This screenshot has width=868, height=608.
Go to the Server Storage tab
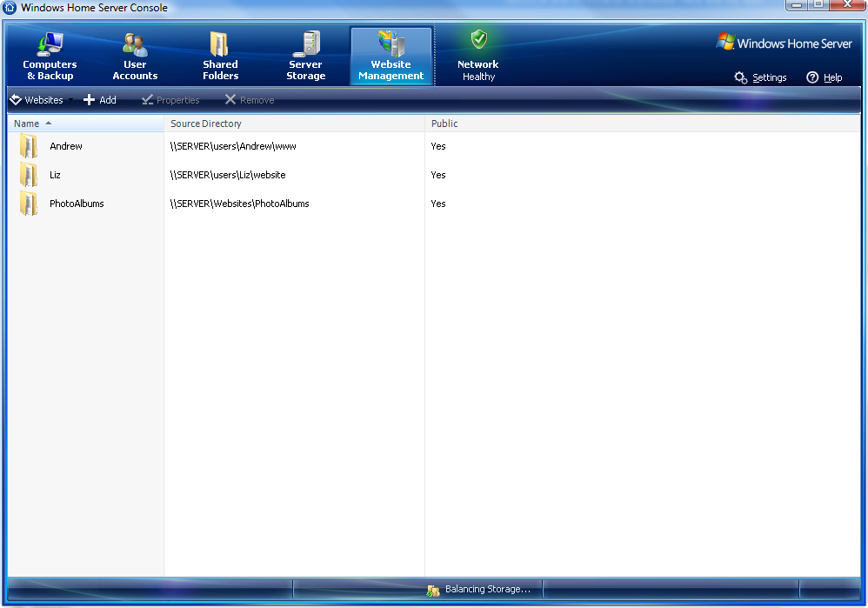pyautogui.click(x=305, y=57)
